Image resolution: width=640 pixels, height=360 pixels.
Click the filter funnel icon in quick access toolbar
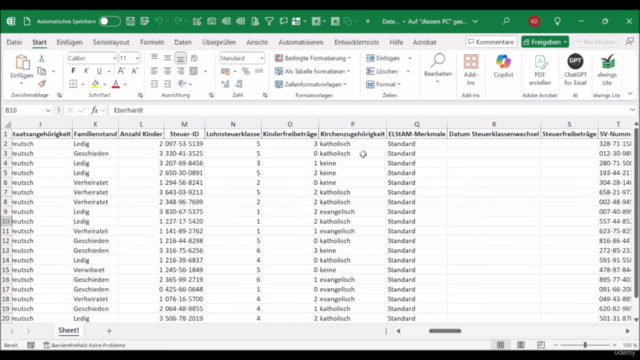269,21
